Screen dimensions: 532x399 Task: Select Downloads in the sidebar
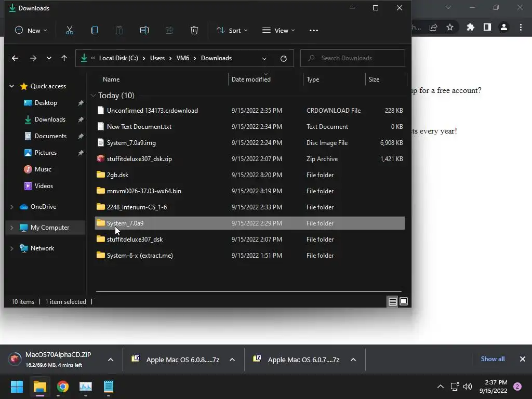[x=50, y=119]
